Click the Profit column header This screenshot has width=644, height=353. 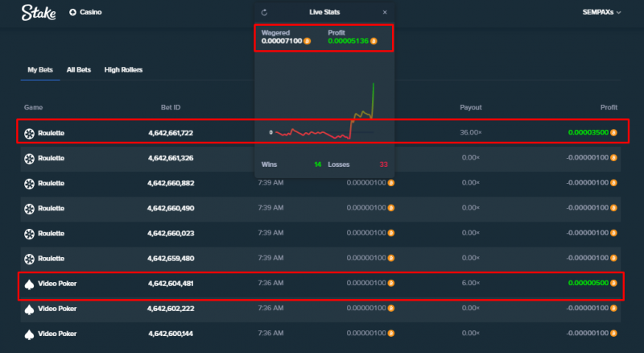click(x=609, y=107)
